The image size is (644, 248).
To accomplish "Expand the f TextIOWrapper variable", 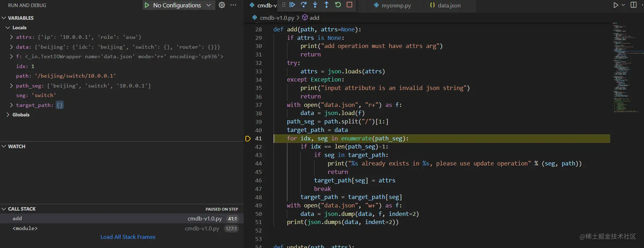I will [12, 56].
